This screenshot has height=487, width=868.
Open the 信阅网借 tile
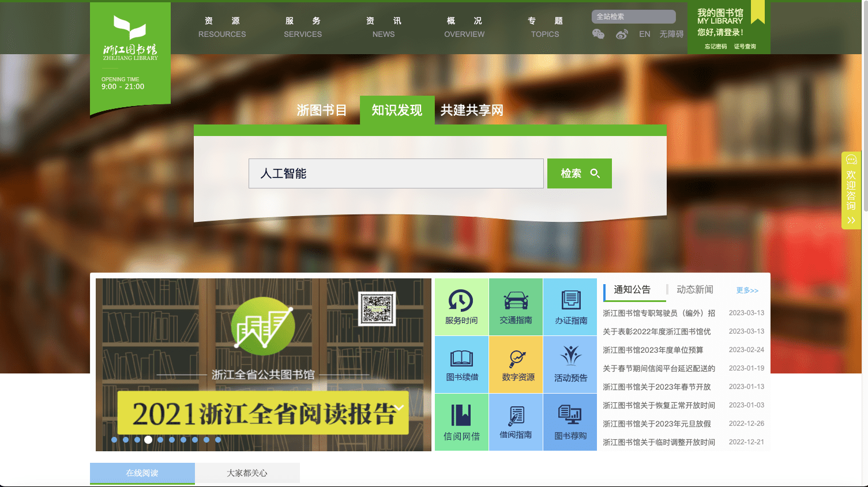[461, 422]
